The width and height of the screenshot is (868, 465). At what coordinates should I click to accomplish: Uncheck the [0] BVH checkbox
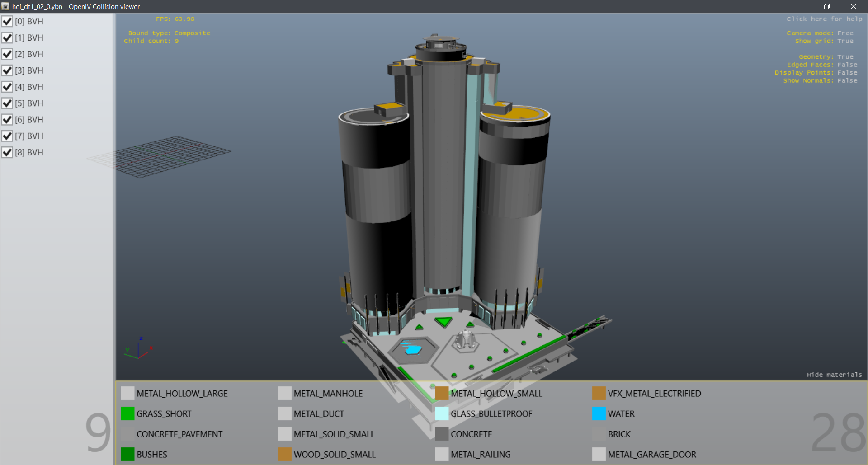point(7,21)
